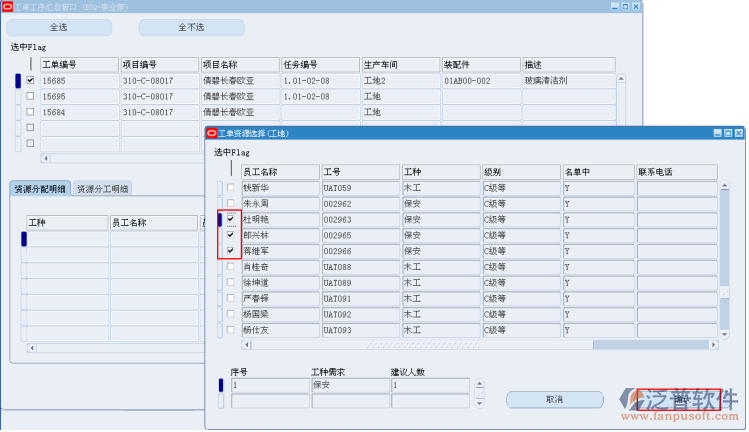Viewport: 749px width, 432px height.
Task: Click the Oracle icon in the main window title
Action: 6,6
